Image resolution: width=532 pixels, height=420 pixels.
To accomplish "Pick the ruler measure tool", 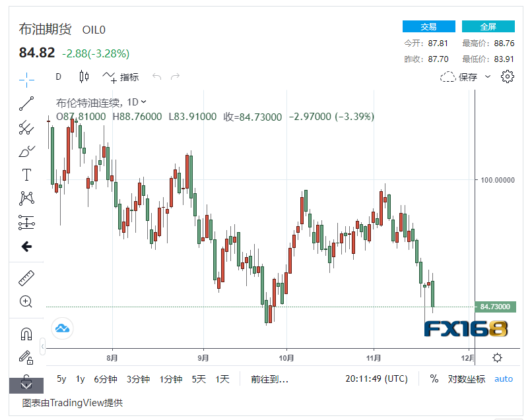I will [x=26, y=278].
